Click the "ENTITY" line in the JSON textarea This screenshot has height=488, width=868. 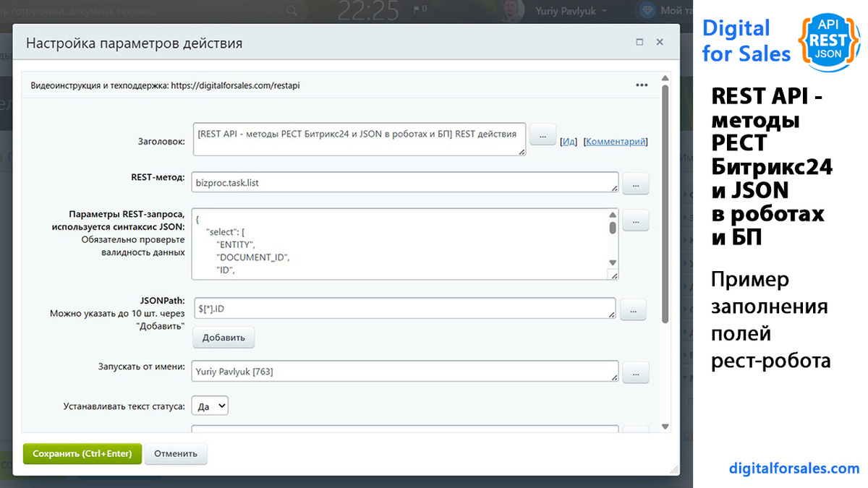pyautogui.click(x=236, y=244)
